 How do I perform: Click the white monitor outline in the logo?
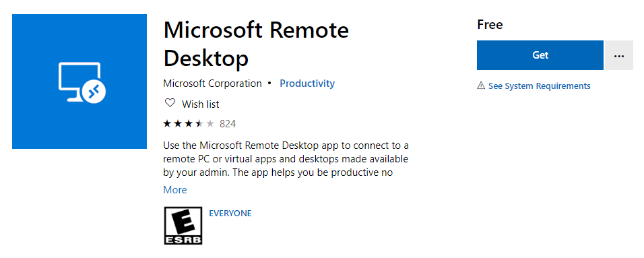(x=77, y=81)
